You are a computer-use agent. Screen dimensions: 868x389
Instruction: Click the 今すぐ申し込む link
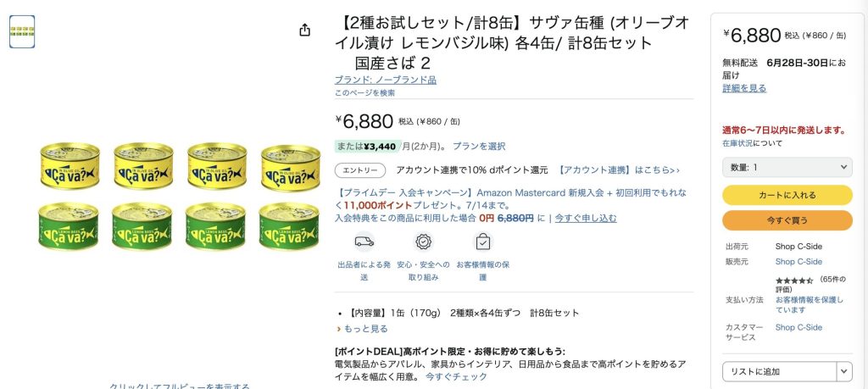[x=586, y=218]
